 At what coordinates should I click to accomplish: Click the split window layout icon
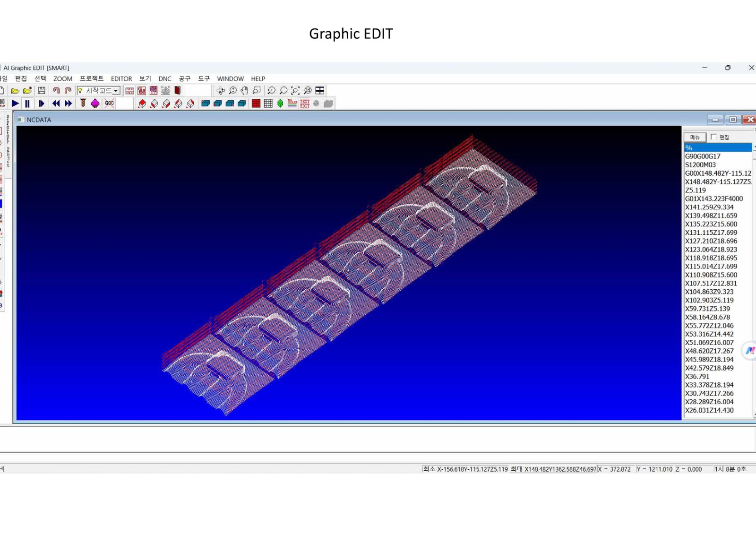click(x=320, y=90)
